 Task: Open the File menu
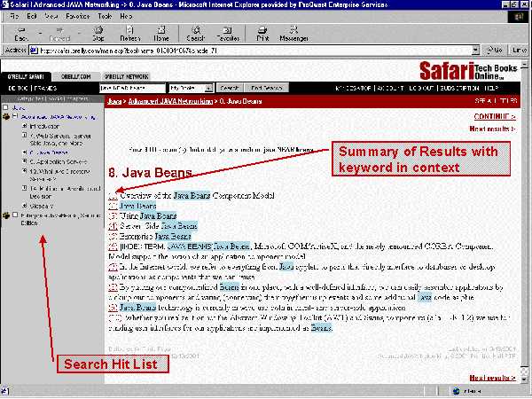coord(14,16)
